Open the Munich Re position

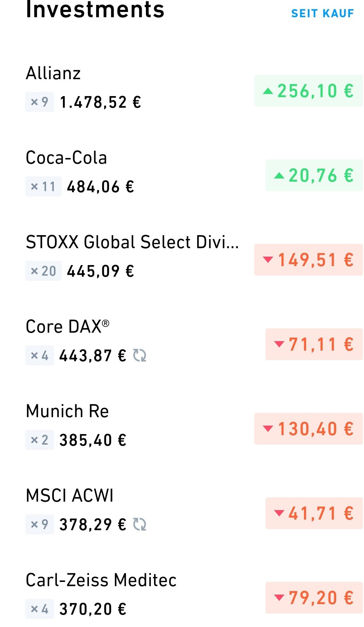(68, 411)
